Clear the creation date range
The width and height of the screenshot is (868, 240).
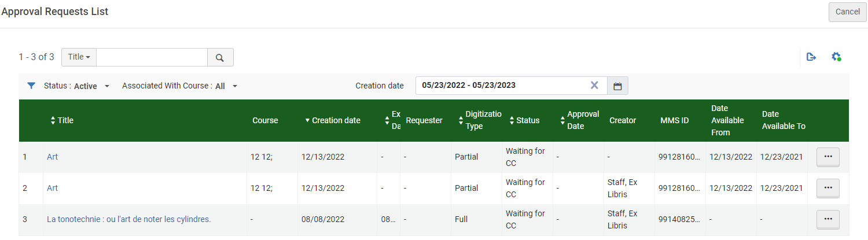(594, 86)
